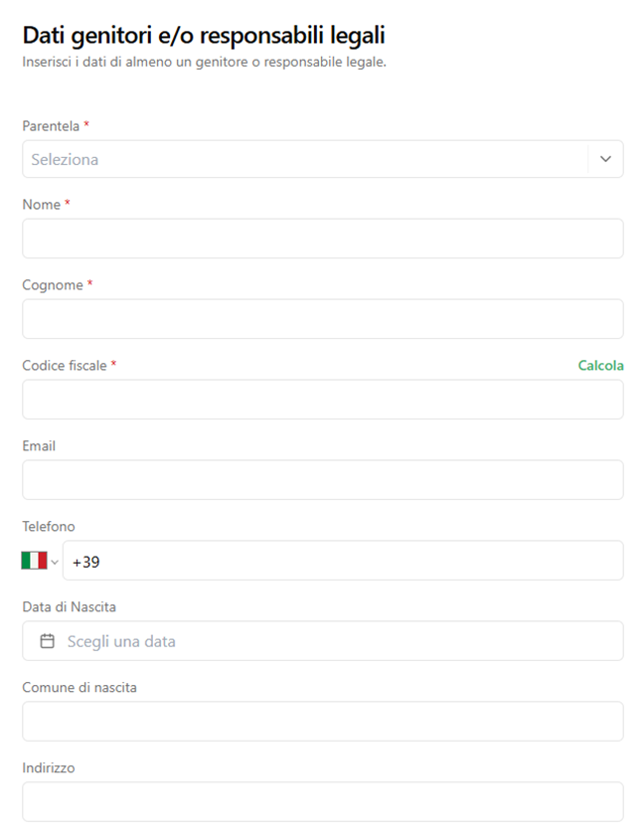This screenshot has width=644, height=840.
Task: Click the Telefono label text
Action: (49, 527)
